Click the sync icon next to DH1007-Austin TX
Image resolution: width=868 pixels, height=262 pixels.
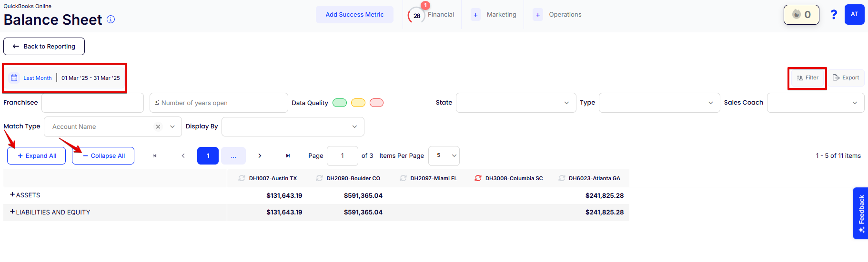coord(242,178)
